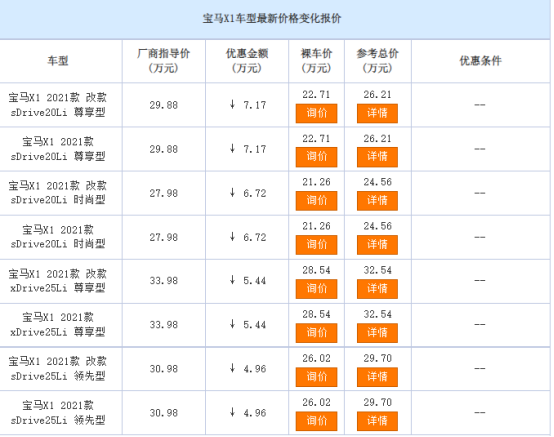Click 详情 for 改款 sDrive20Li 尊享型 row
Screen dimensions: 554x437
pyautogui.click(x=377, y=113)
